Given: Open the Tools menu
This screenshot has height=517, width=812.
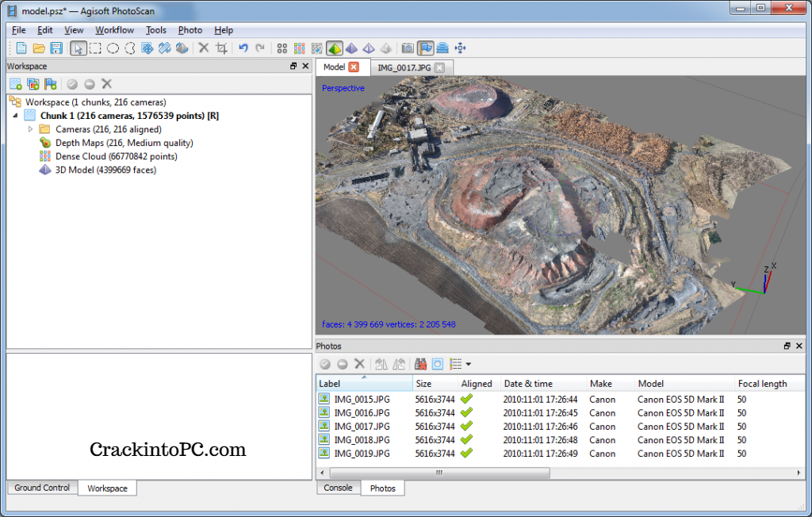Looking at the screenshot, I should point(156,30).
